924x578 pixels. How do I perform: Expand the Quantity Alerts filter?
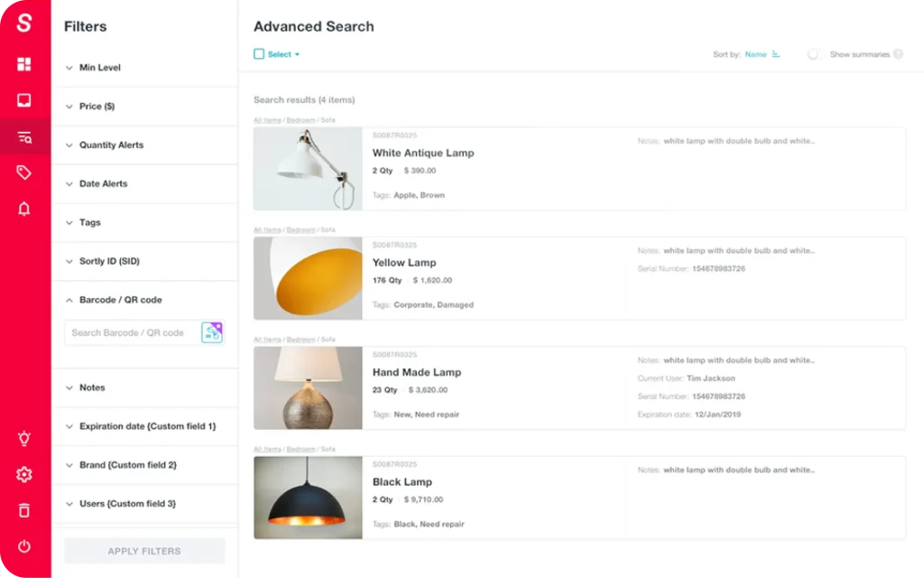[111, 144]
